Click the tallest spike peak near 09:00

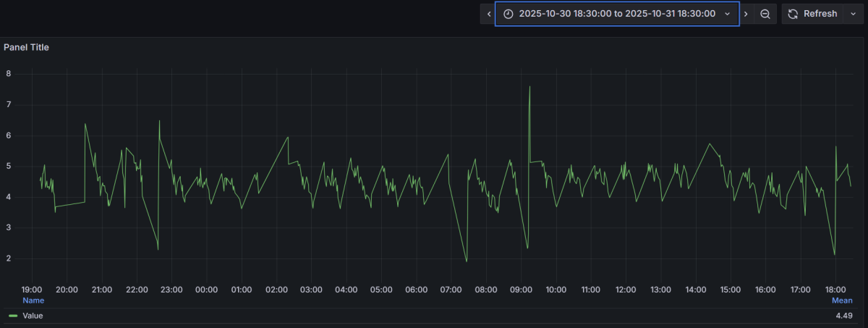[529, 86]
